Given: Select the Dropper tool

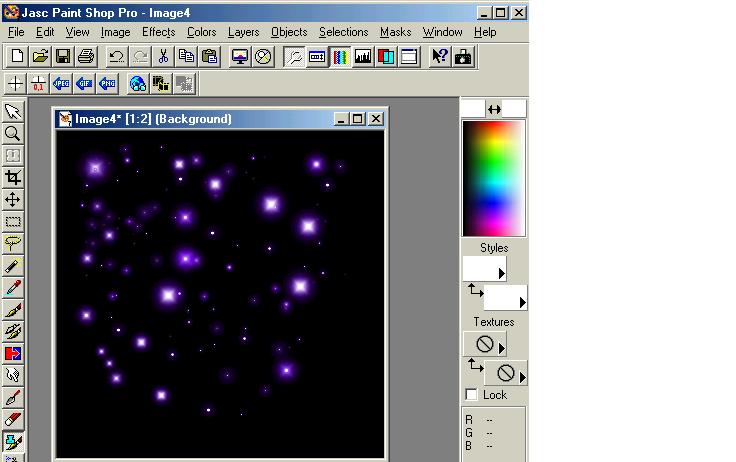Looking at the screenshot, I should pyautogui.click(x=13, y=287).
